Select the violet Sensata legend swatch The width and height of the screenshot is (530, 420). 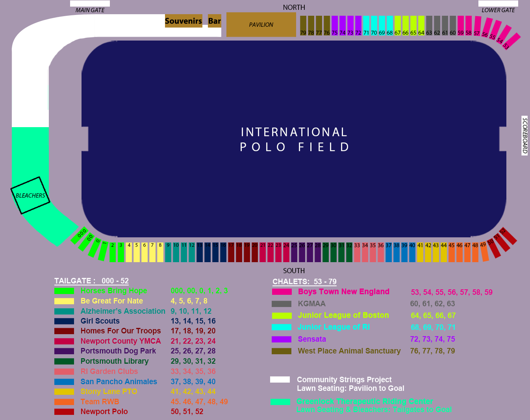pyautogui.click(x=282, y=339)
